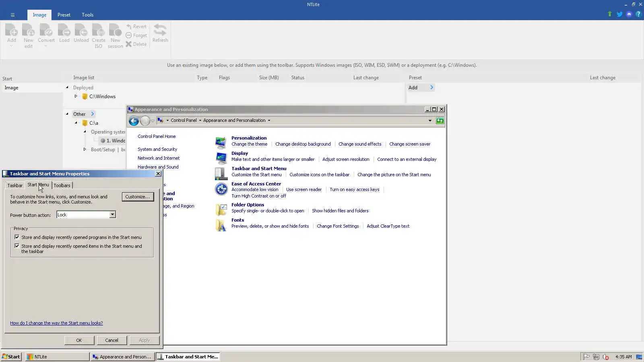Open the Discord icon in NTLite
644x362 pixels.
pos(629,14)
